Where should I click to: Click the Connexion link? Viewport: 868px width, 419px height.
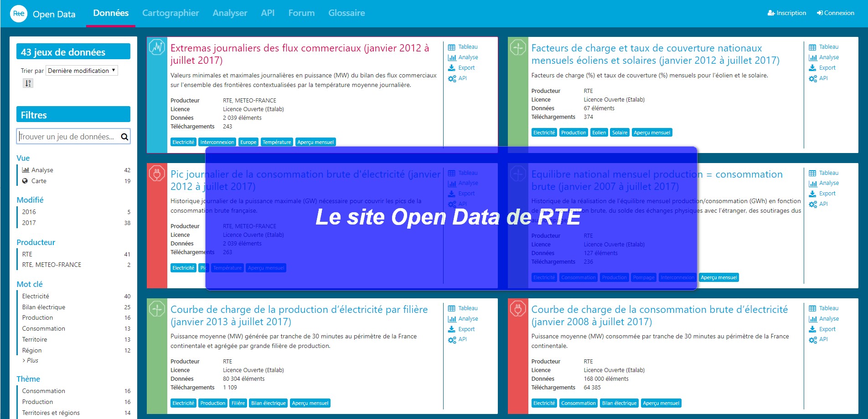click(x=835, y=13)
